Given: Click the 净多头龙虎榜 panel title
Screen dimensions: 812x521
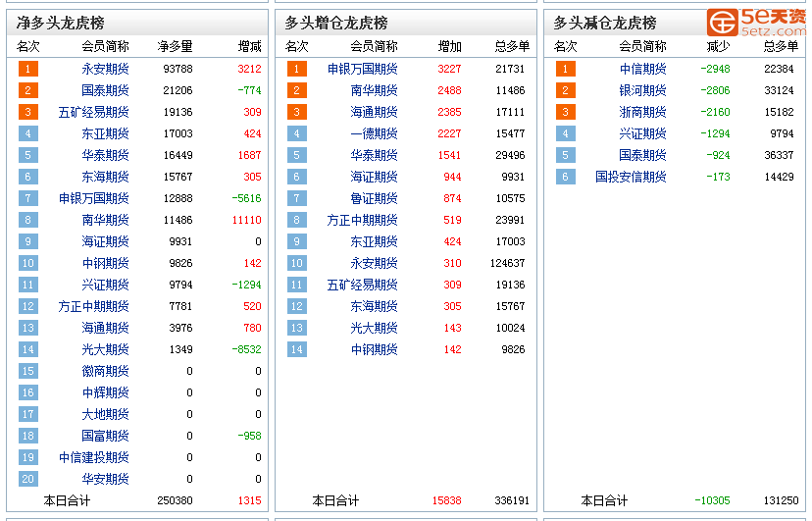Looking at the screenshot, I should 61,23.
